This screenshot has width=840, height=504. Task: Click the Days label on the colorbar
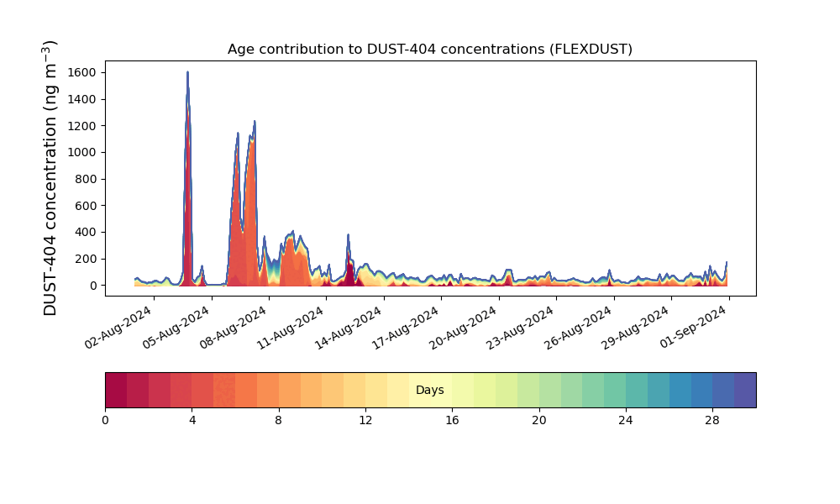(429, 390)
